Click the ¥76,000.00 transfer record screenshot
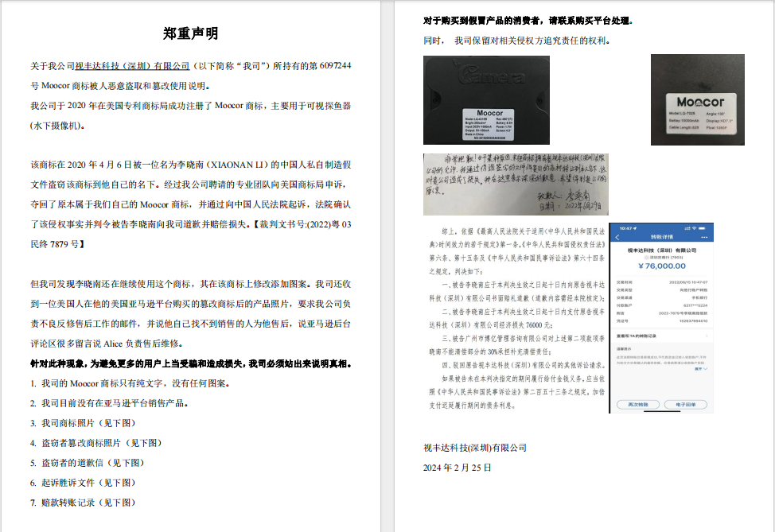This screenshot has width=775, height=532. pos(661,317)
